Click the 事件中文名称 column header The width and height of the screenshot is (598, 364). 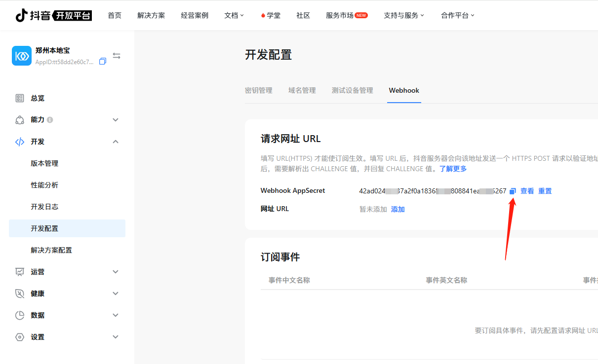[x=289, y=280]
